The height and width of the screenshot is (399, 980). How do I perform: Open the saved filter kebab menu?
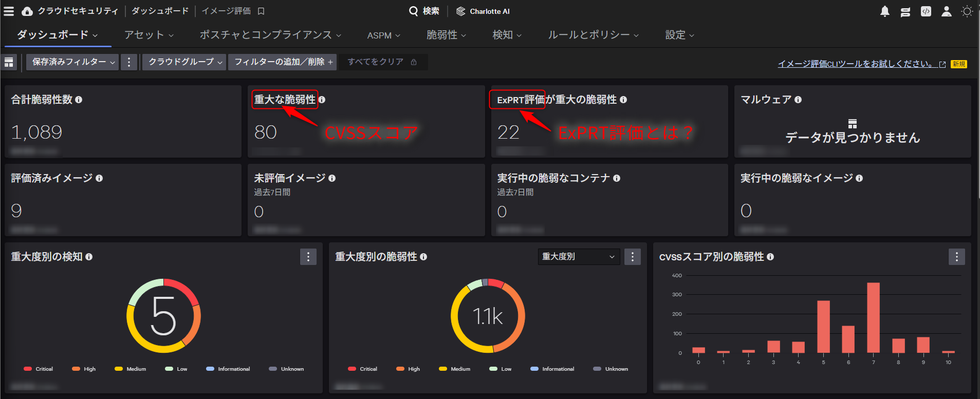coord(129,62)
